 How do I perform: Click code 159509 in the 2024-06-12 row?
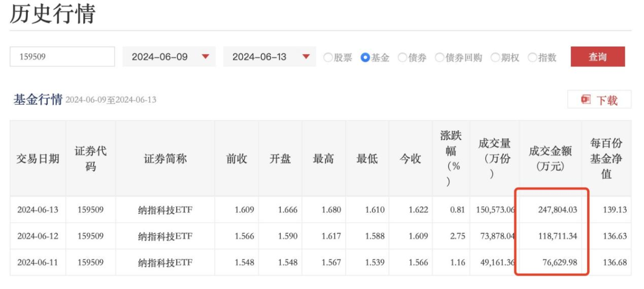point(91,236)
